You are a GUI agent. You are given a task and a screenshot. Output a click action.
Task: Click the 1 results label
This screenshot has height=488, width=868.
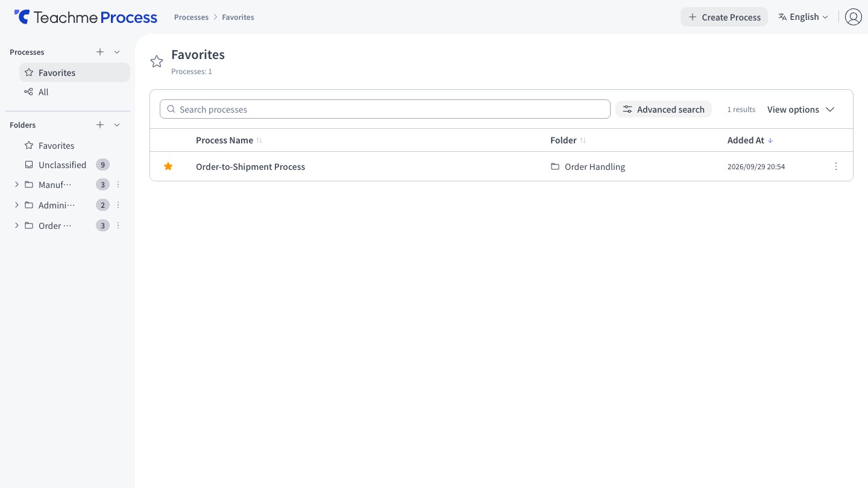pyautogui.click(x=741, y=109)
